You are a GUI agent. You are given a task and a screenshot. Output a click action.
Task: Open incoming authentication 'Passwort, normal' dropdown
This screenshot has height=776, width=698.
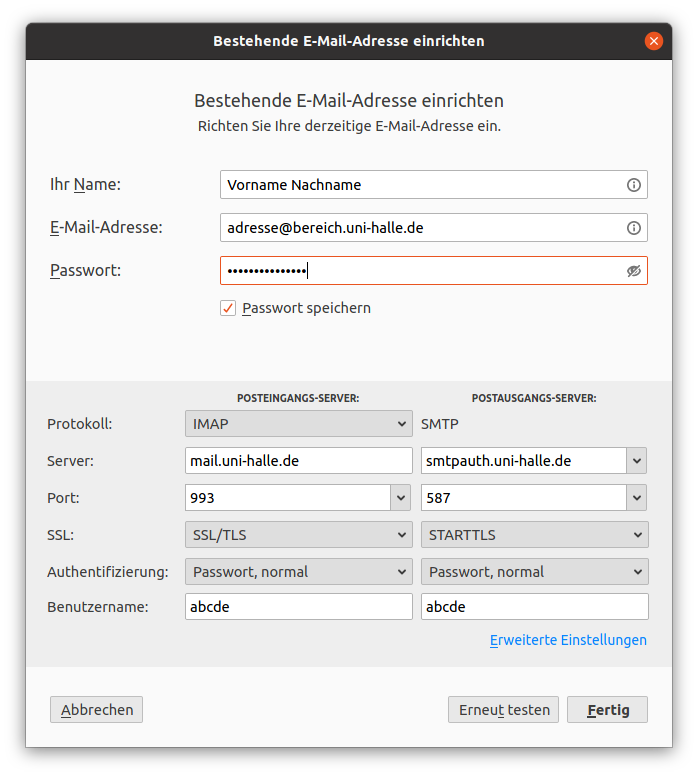pyautogui.click(x=299, y=572)
